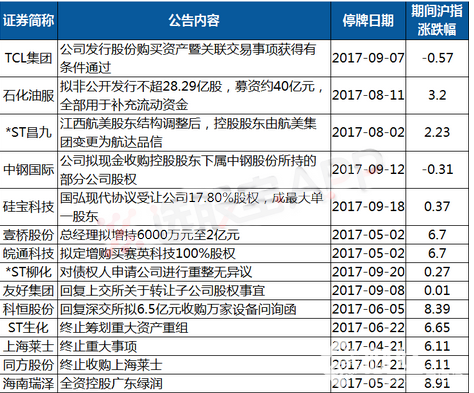Screen dimensions: 474x393
Task: Click date 2017-09-18
Action: coord(368,207)
